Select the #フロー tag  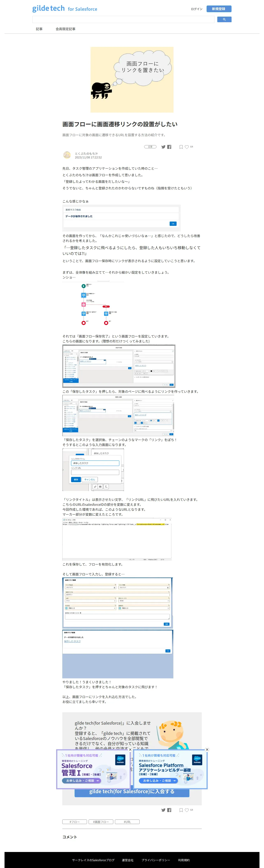click(75, 822)
